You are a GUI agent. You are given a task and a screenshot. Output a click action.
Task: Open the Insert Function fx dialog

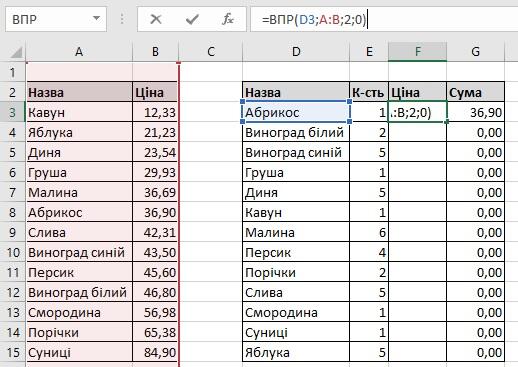[x=228, y=19]
